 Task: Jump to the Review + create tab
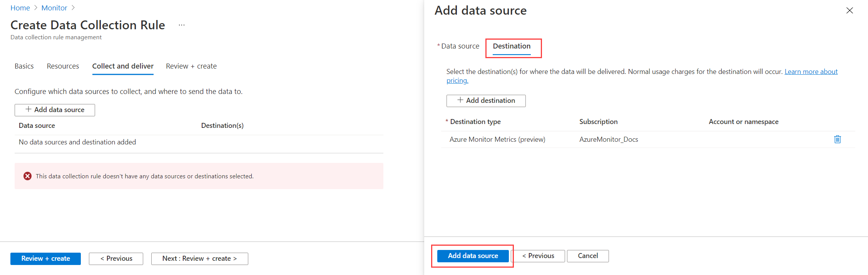pyautogui.click(x=191, y=66)
